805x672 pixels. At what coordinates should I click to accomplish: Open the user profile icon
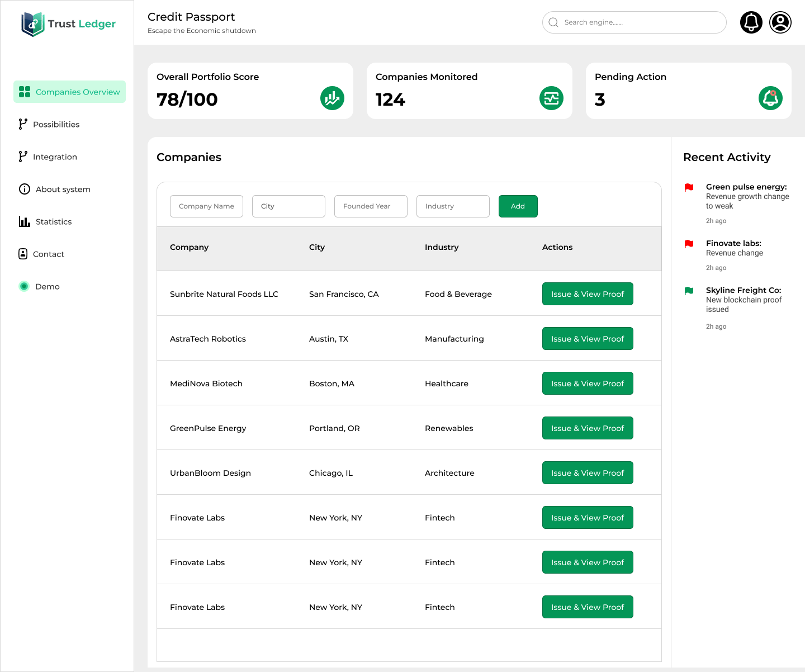[x=780, y=22]
